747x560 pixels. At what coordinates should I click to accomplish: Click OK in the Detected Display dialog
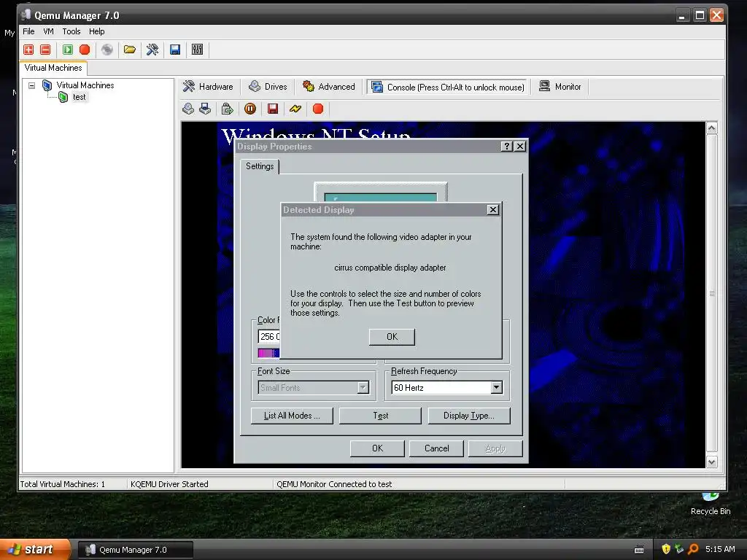[x=392, y=337]
